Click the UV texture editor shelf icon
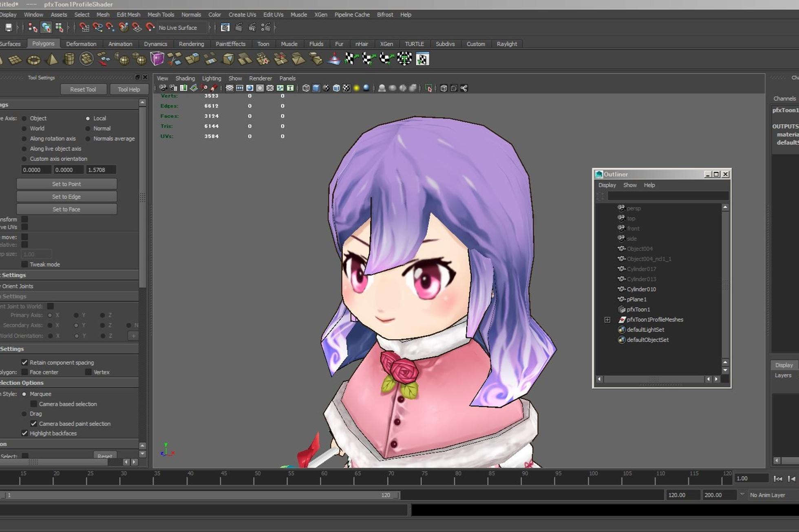The height and width of the screenshot is (532, 799). (422, 59)
